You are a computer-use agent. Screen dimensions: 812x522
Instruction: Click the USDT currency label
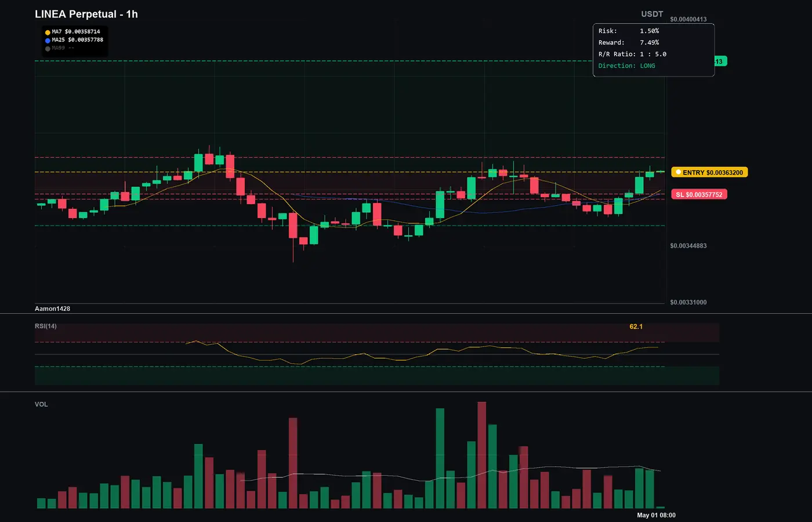[652, 14]
